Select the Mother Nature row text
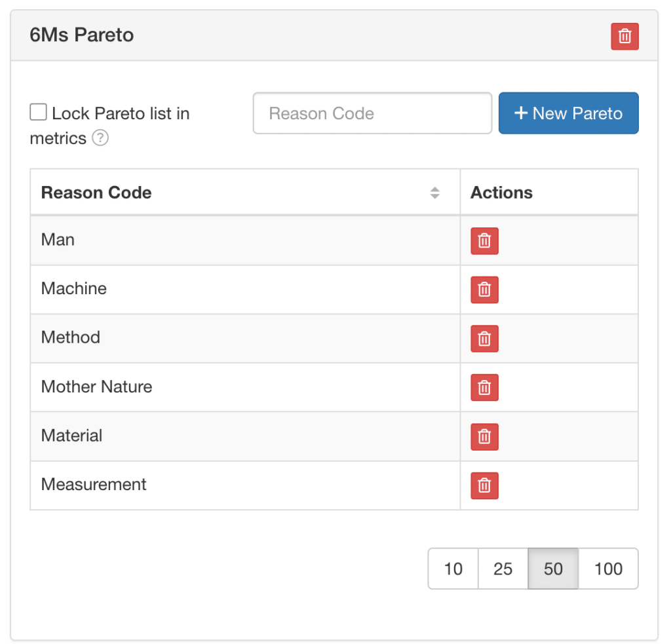The height and width of the screenshot is (644, 671). 96,387
